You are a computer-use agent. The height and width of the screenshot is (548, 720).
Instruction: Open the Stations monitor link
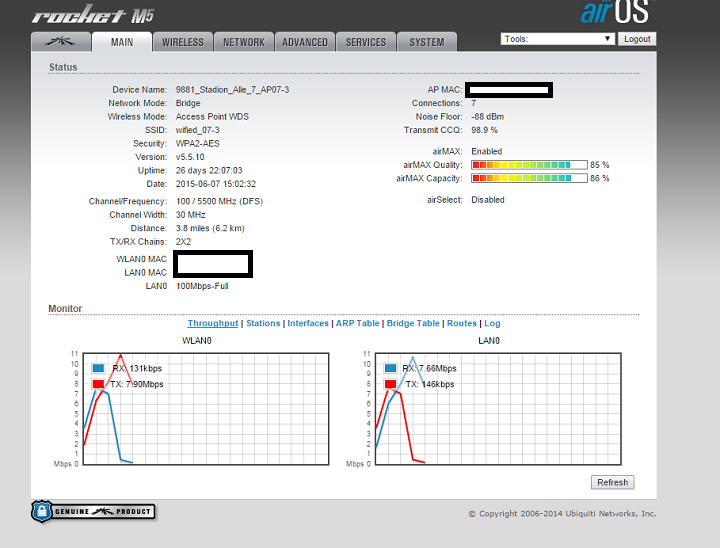coord(263,323)
